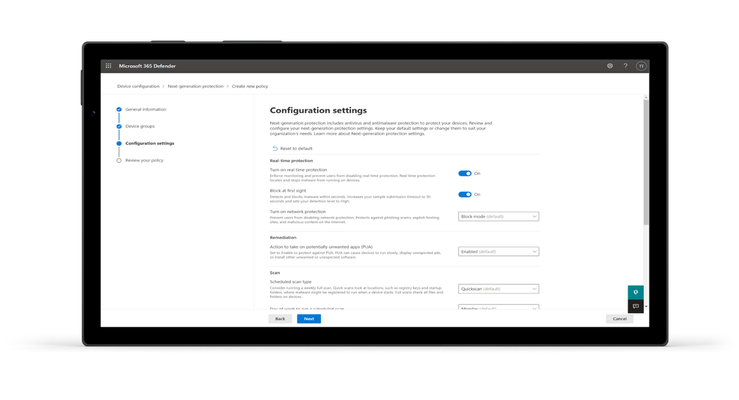Viewport: 739px width, 400px height.
Task: Click the Scan section heading
Action: [275, 273]
